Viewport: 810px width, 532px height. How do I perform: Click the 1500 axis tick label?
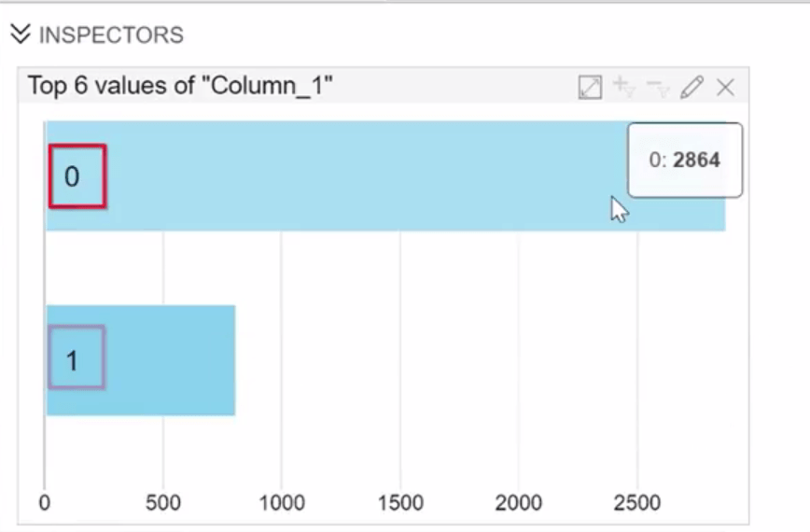400,503
